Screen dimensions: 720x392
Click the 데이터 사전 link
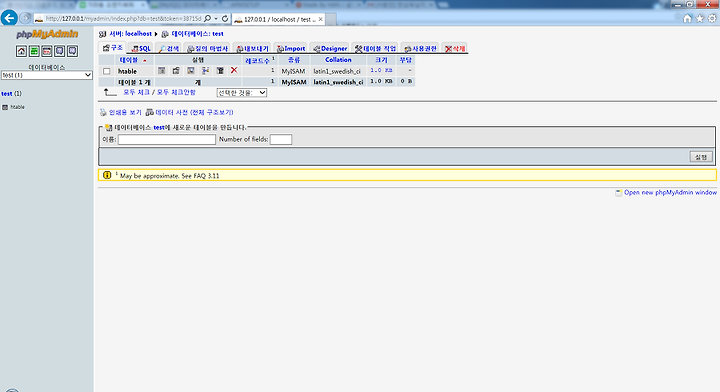click(194, 112)
